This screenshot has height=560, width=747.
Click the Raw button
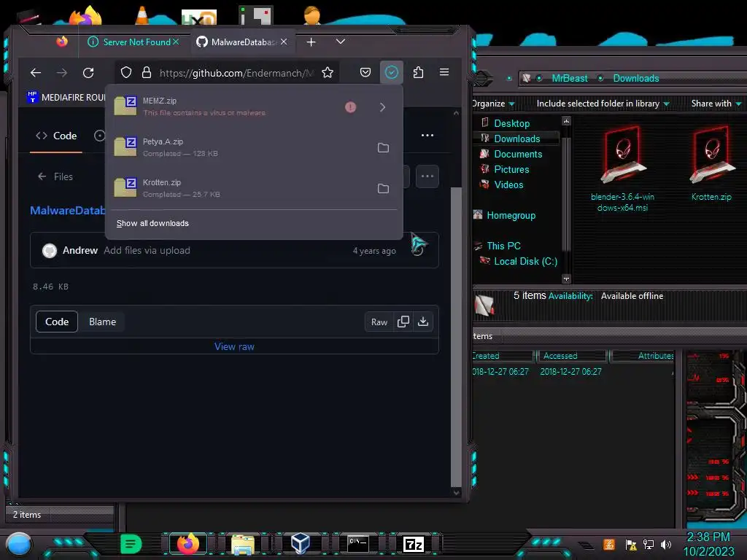379,322
